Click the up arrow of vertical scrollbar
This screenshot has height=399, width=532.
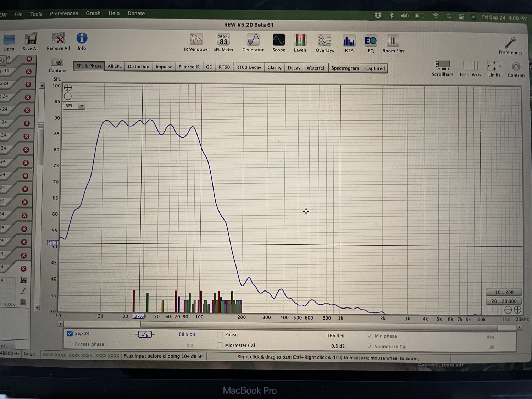coord(42,85)
